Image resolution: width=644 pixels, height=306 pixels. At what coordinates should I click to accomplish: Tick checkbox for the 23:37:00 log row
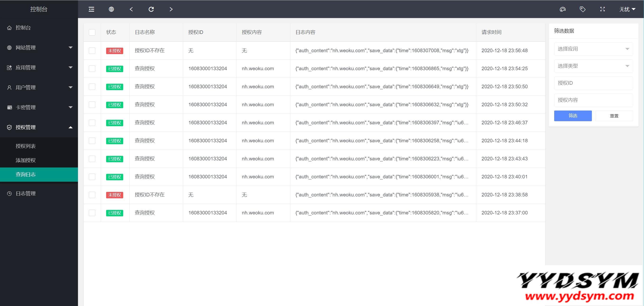(92, 213)
